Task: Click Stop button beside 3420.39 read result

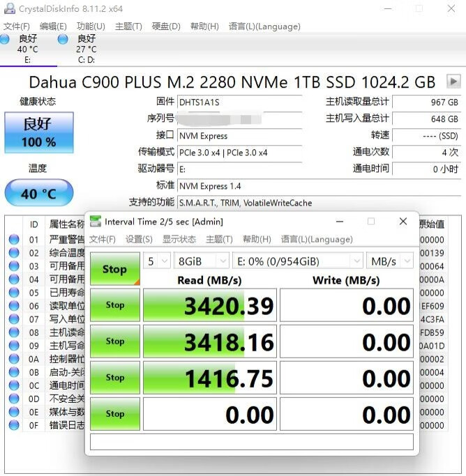Action: 115,305
